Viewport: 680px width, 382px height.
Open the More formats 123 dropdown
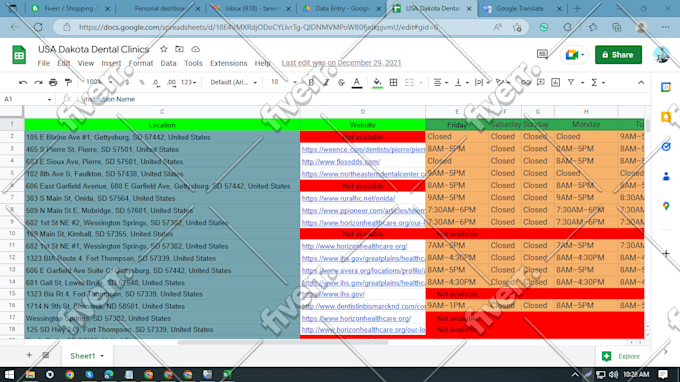pyautogui.click(x=188, y=82)
